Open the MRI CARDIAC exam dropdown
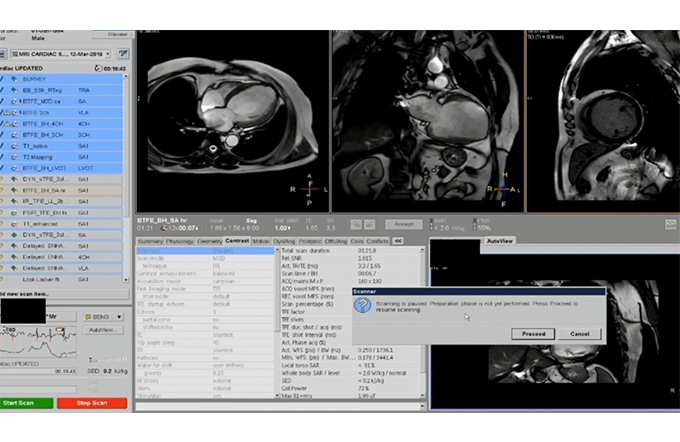The height and width of the screenshot is (442, 680). click(61, 54)
